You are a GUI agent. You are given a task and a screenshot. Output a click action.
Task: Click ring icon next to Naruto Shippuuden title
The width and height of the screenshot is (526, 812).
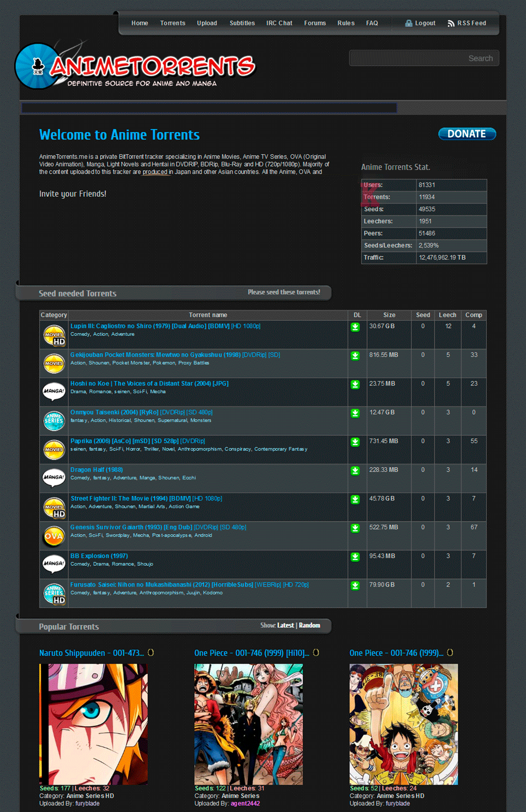pyautogui.click(x=150, y=653)
